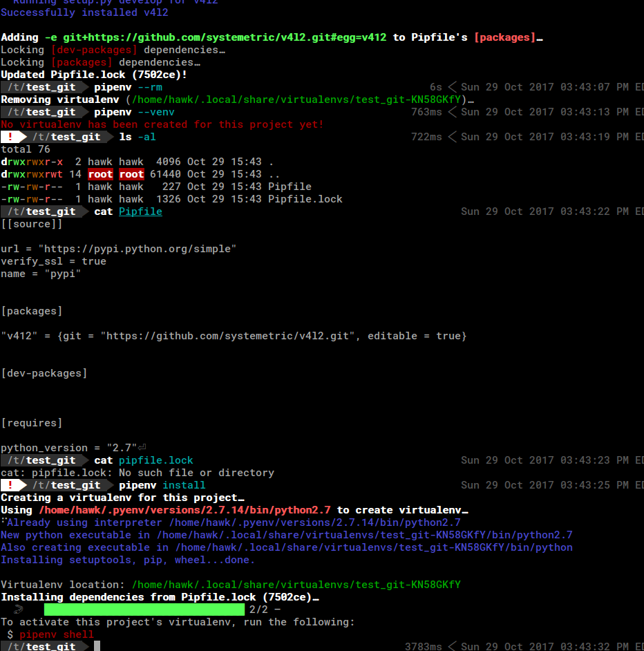
Task: Click the chevron before timestamp 03:43:07 PM
Action: 455,86
